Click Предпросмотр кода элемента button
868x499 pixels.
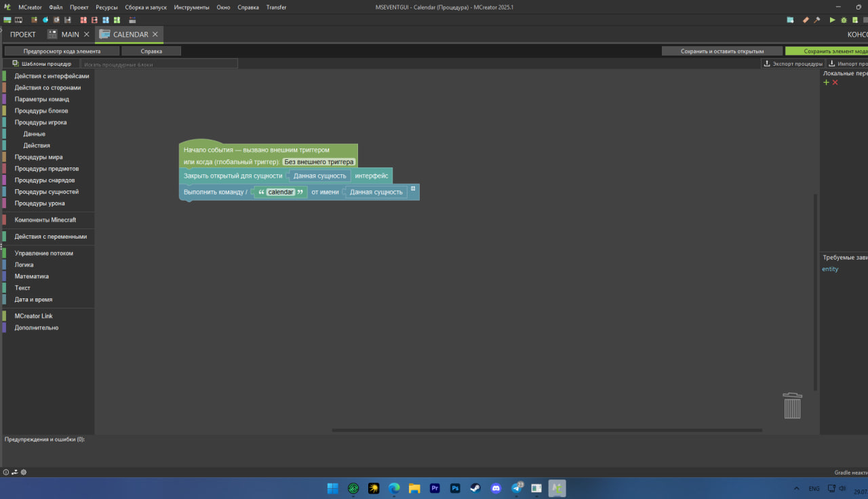pos(62,51)
